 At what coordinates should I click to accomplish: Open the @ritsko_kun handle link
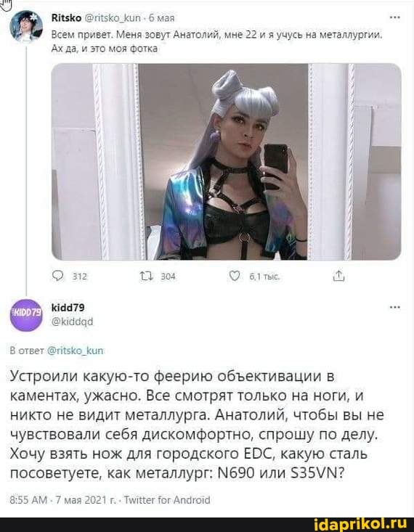pyautogui.click(x=113, y=18)
